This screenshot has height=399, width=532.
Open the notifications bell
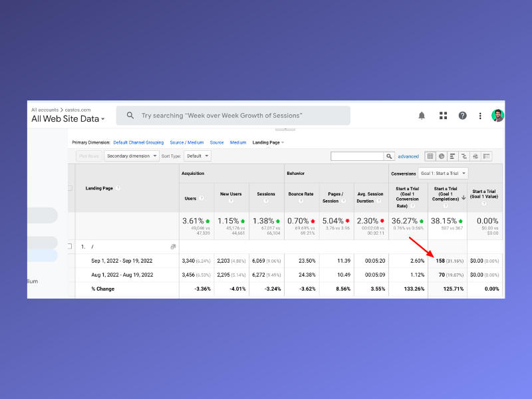(422, 116)
